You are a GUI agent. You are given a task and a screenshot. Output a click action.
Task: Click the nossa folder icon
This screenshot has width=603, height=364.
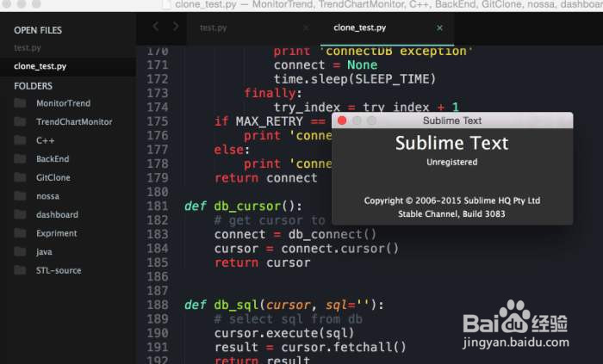(20, 196)
